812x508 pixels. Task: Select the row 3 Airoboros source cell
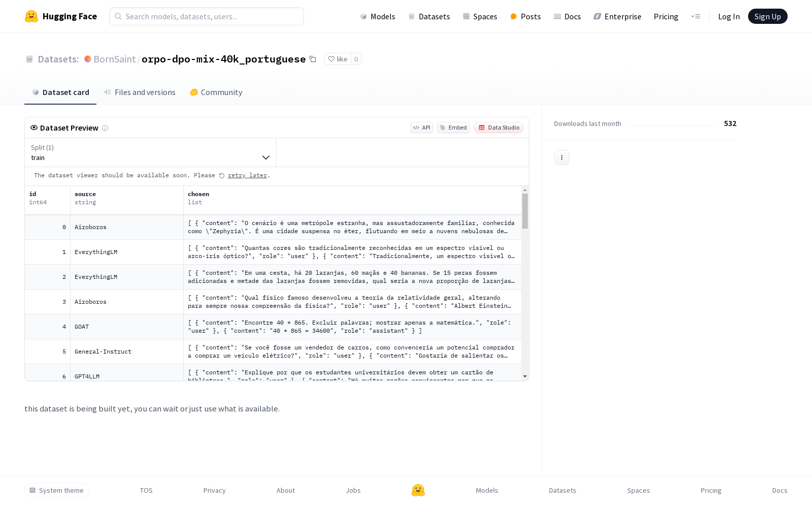click(127, 302)
